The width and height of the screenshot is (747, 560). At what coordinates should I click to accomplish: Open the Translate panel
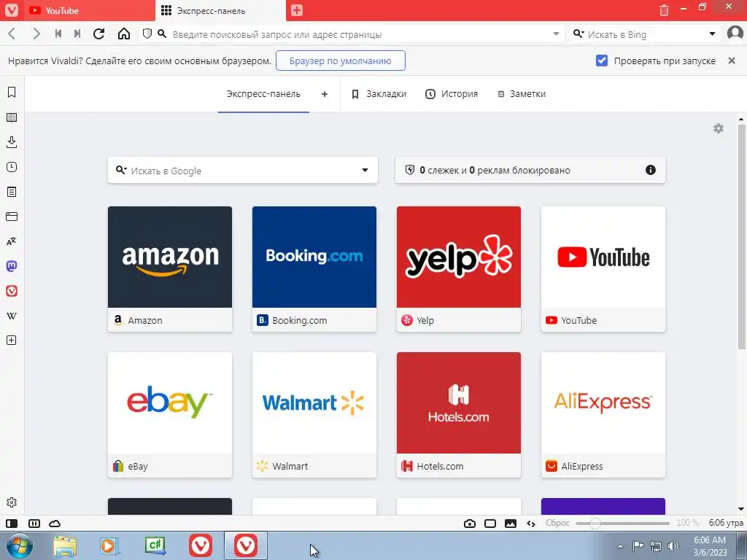(12, 241)
